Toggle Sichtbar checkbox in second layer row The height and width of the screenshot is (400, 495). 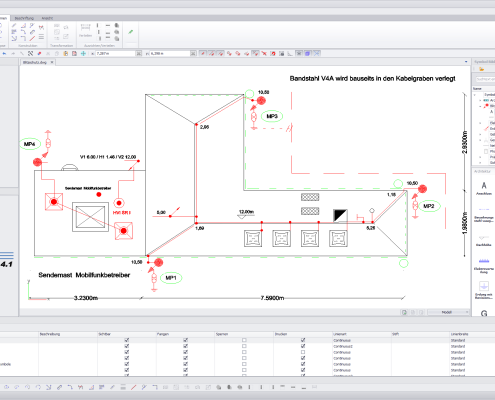[x=127, y=346]
